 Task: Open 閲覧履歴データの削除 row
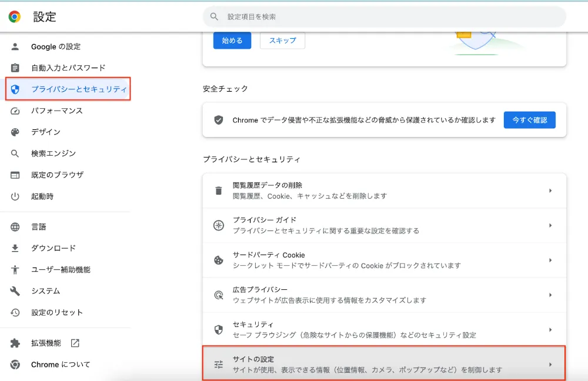tap(385, 190)
